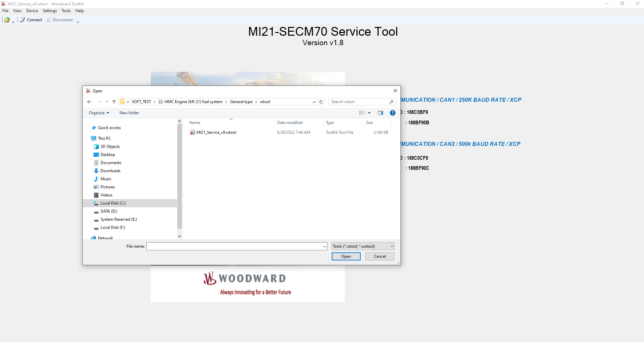Click the Refresh icon next to the address bar

(320, 101)
